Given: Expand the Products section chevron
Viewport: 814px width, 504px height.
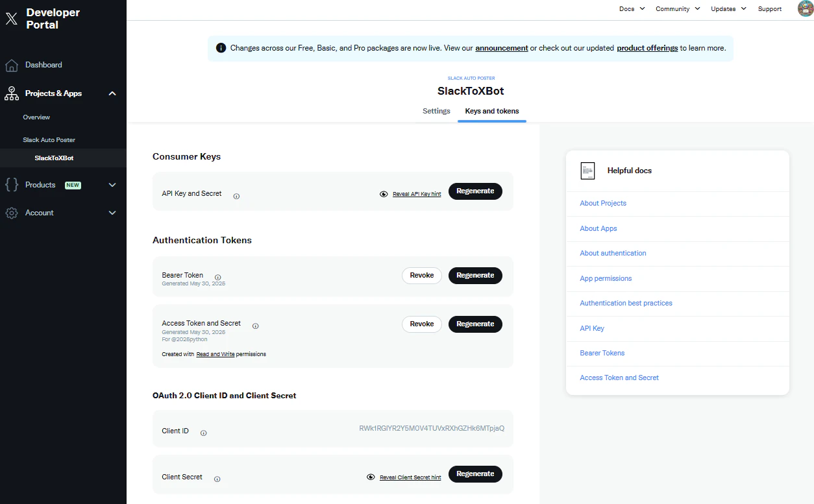Looking at the screenshot, I should point(112,185).
